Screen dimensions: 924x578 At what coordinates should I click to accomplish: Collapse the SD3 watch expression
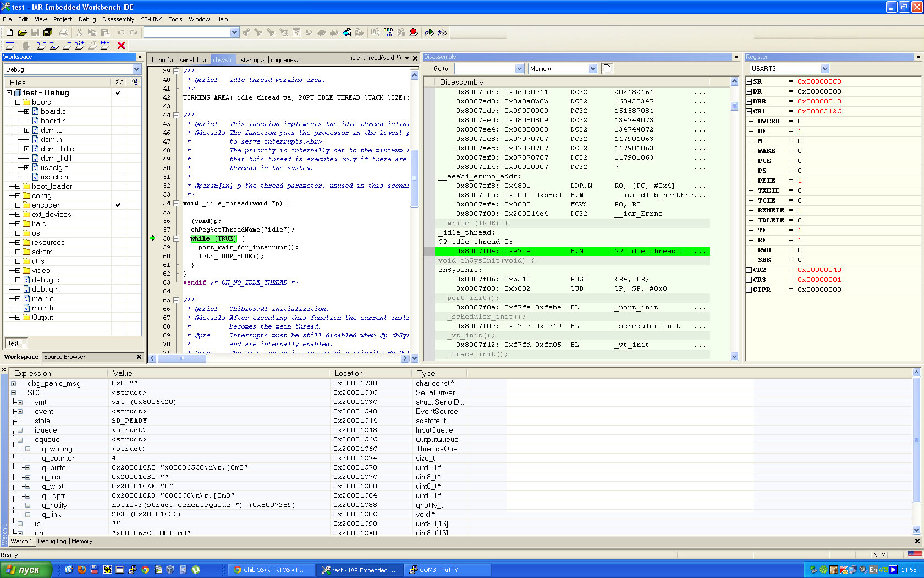(x=13, y=393)
